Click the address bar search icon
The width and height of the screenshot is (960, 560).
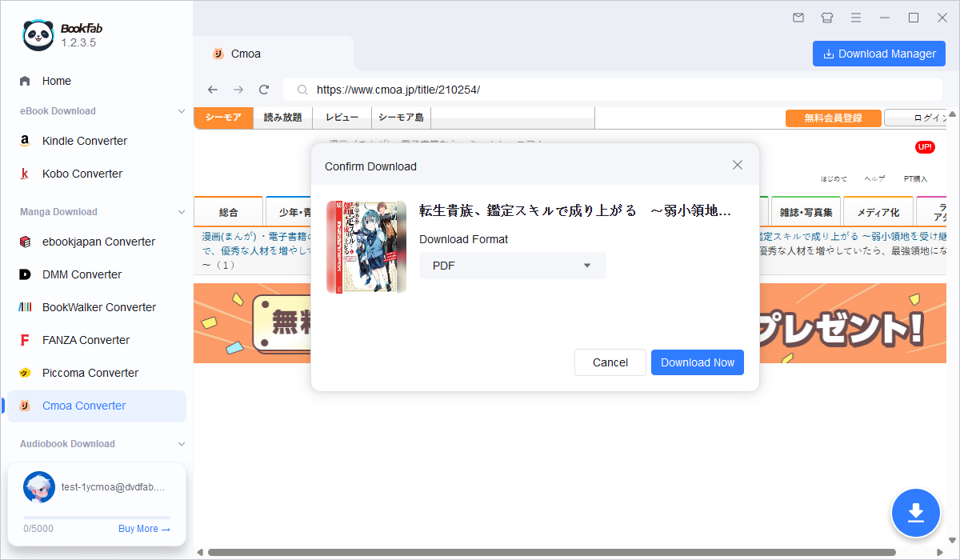(x=302, y=90)
